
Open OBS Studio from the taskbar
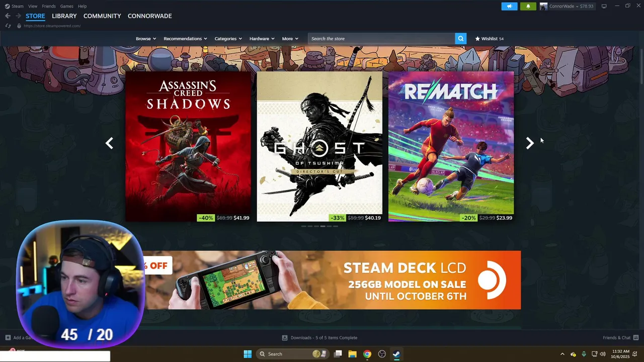click(x=382, y=354)
